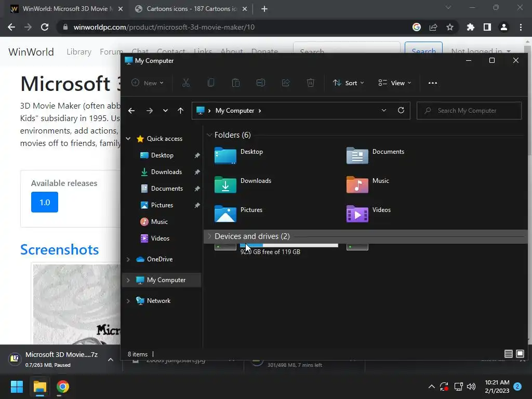Open the volume control in system tray
The image size is (532, 399).
click(471, 387)
